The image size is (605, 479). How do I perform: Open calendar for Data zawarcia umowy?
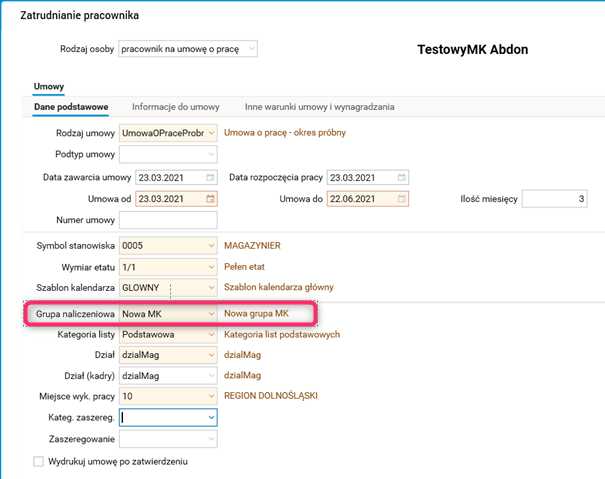pyautogui.click(x=210, y=177)
